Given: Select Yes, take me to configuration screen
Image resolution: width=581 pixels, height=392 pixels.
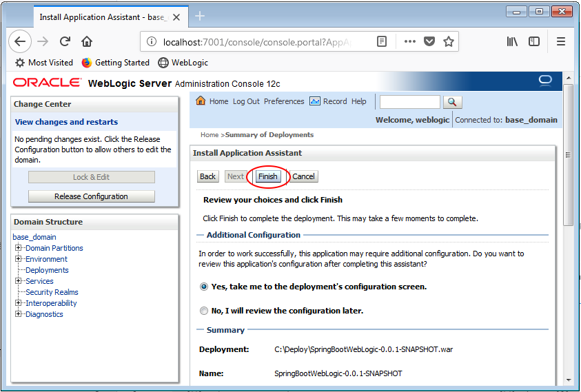Looking at the screenshot, I should (x=204, y=287).
